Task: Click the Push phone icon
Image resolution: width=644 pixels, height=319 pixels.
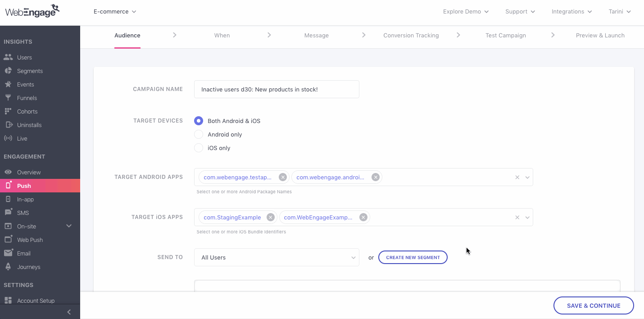Action: point(8,186)
